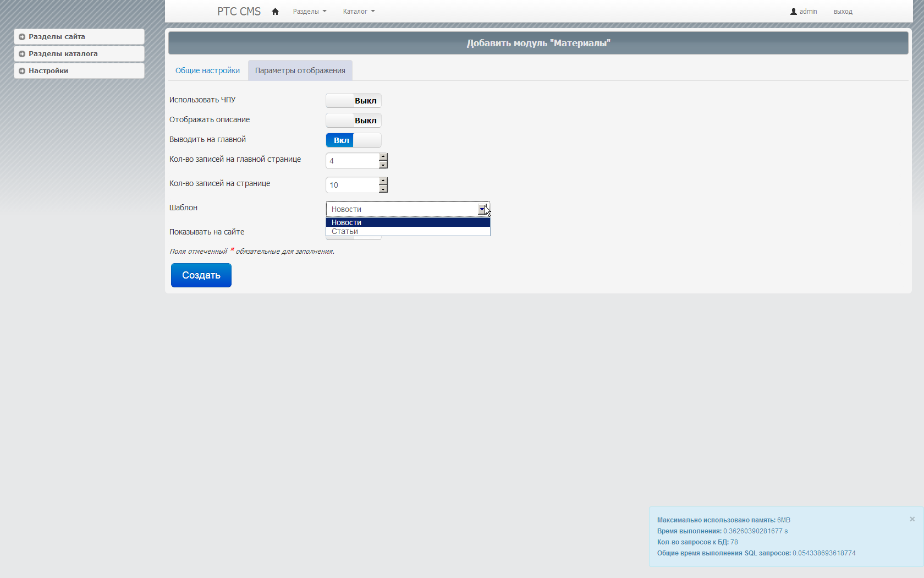This screenshot has width=924, height=578.
Task: Click the user icon beside admin
Action: [x=794, y=12]
